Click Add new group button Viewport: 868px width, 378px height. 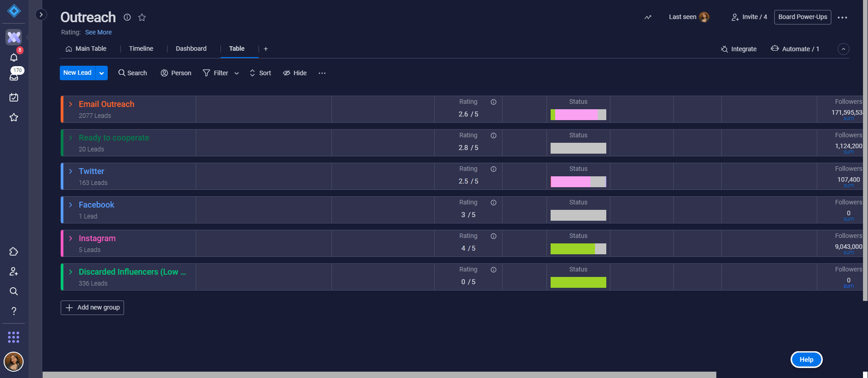[x=92, y=308]
